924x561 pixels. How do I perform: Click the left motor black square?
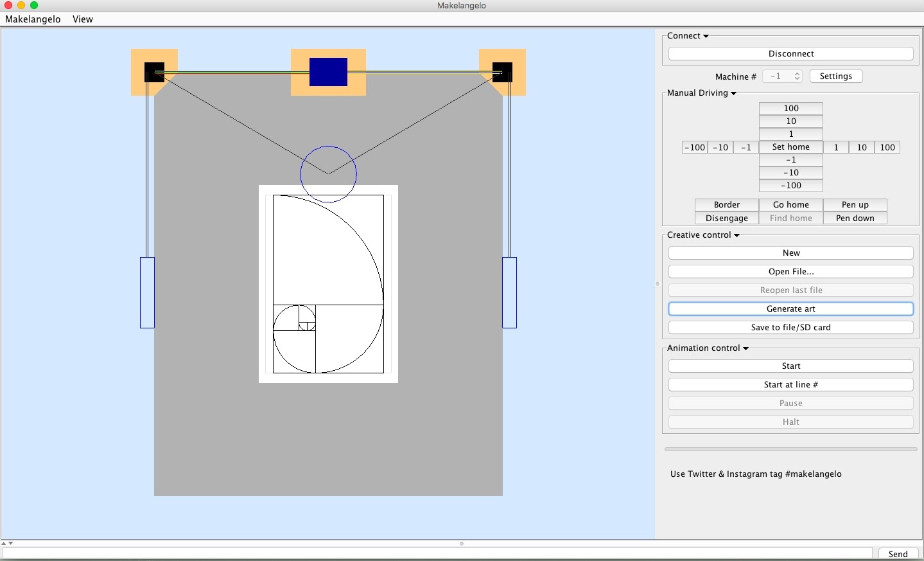coord(154,72)
